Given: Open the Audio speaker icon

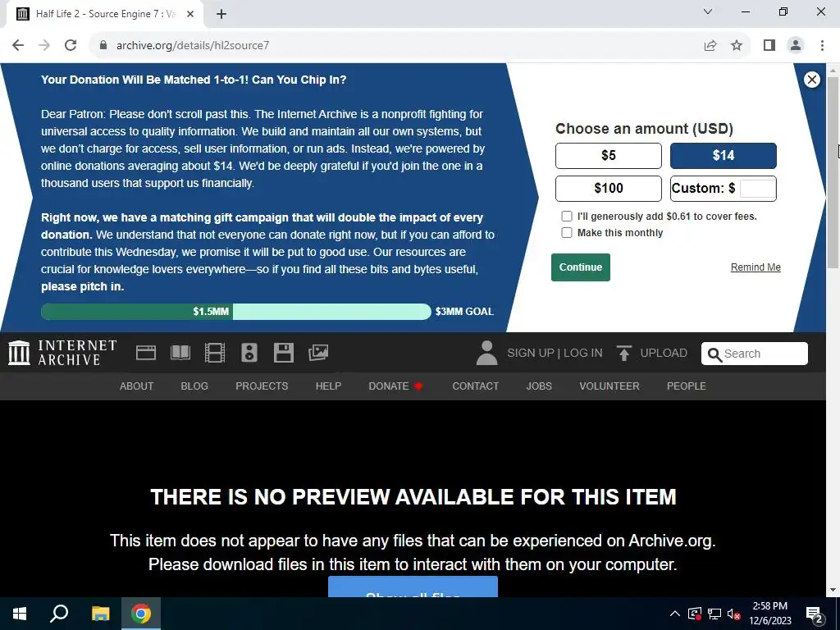Looking at the screenshot, I should click(249, 353).
